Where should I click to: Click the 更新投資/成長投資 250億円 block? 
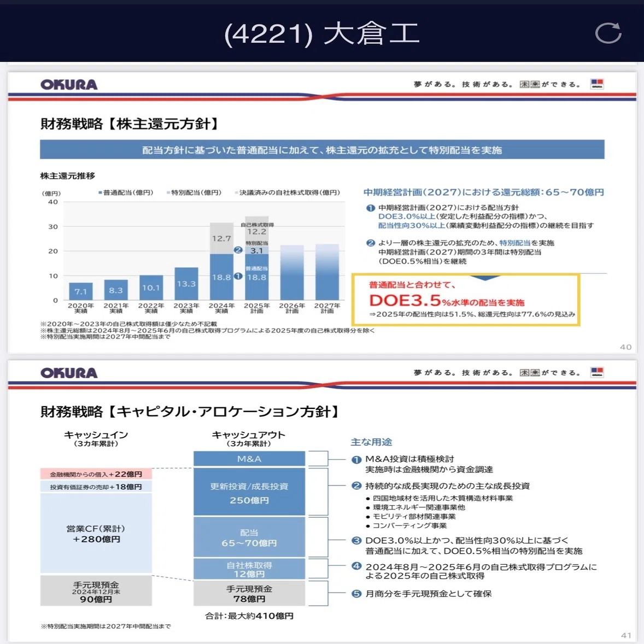click(249, 492)
